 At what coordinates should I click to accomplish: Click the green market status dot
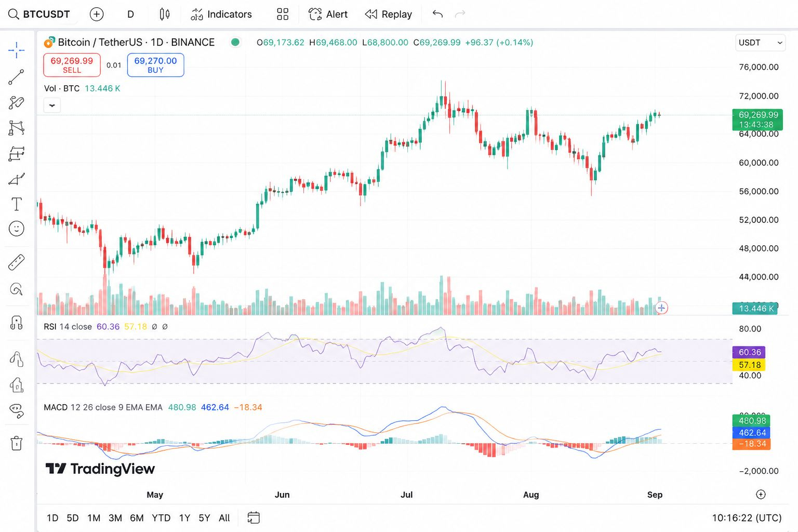[235, 43]
